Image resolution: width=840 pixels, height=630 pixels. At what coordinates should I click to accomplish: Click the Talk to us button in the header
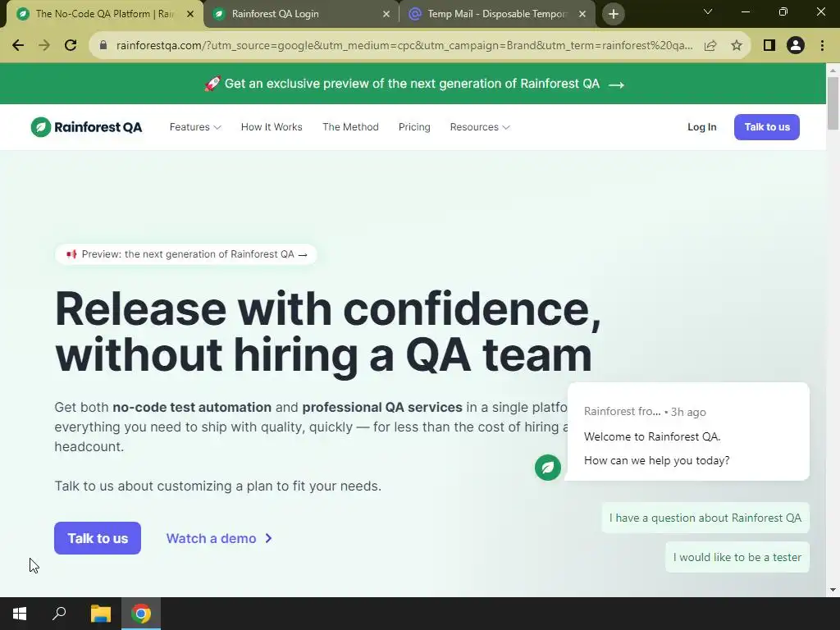767,127
